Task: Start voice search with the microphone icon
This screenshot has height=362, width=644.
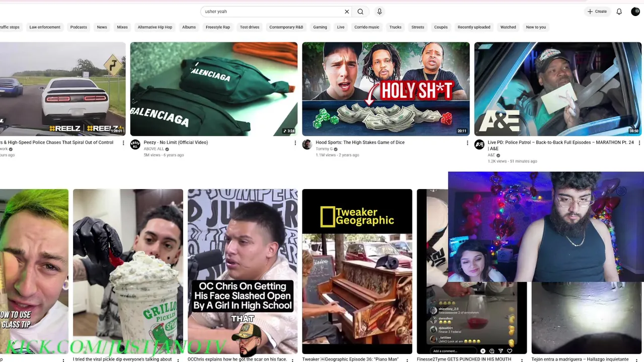Action: [379, 12]
